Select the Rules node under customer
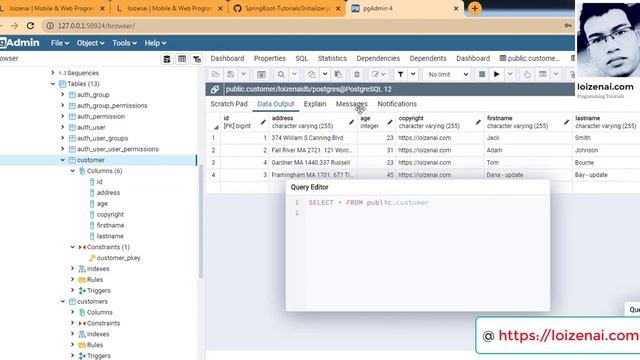640x360 pixels. [x=95, y=280]
